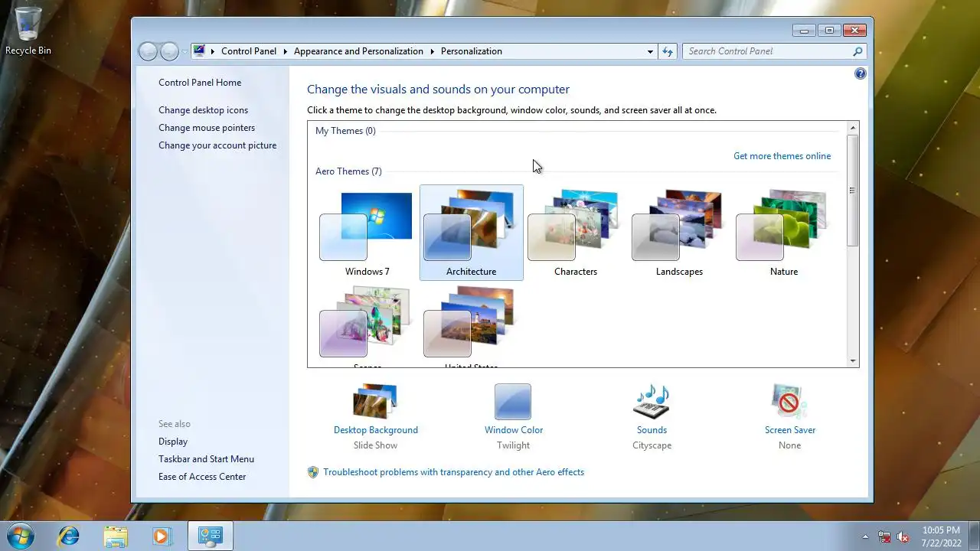Click the My Themes (0) heading

(x=345, y=131)
